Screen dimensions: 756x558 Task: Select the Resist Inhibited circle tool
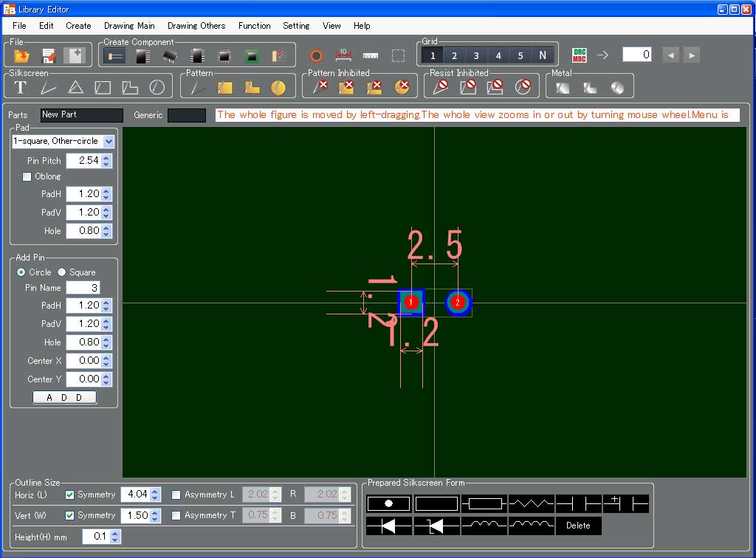523,87
